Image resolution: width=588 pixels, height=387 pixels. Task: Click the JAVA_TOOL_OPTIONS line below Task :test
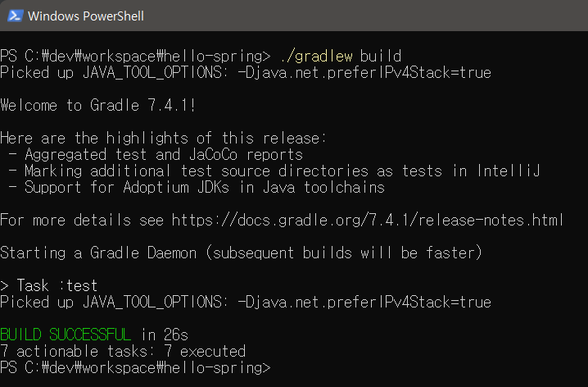pyautogui.click(x=246, y=303)
